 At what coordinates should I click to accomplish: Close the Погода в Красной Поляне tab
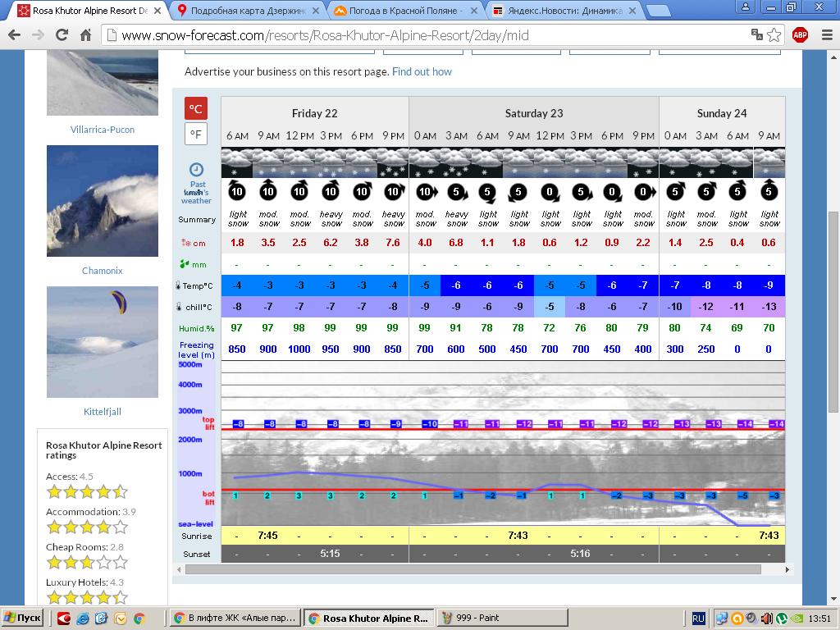(474, 11)
